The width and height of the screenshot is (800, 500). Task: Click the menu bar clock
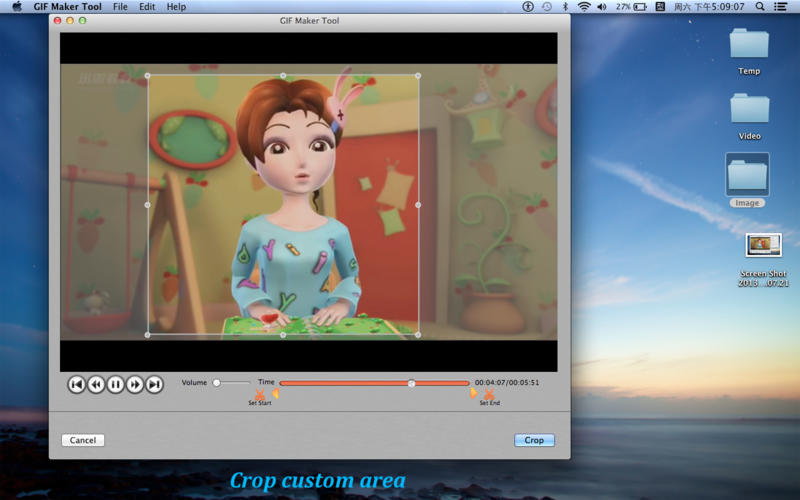click(709, 7)
